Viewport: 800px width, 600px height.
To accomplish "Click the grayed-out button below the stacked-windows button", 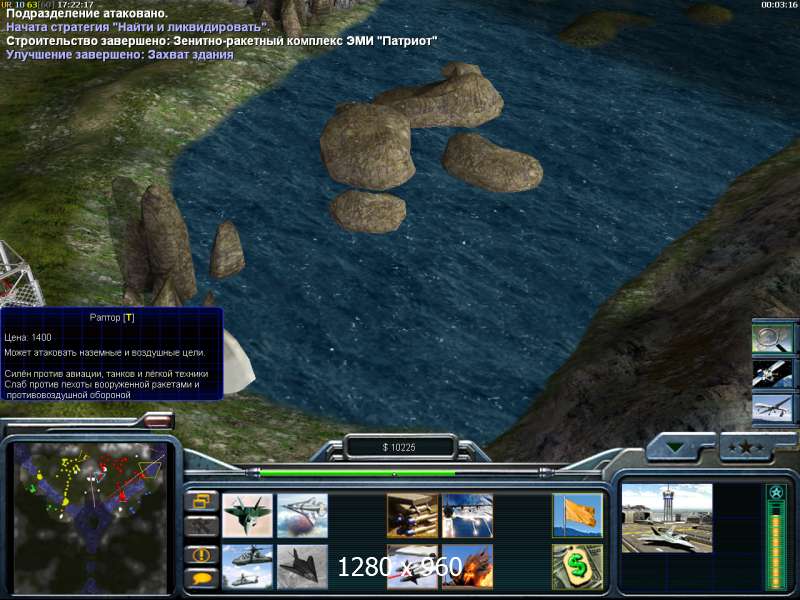I will pos(202,526).
